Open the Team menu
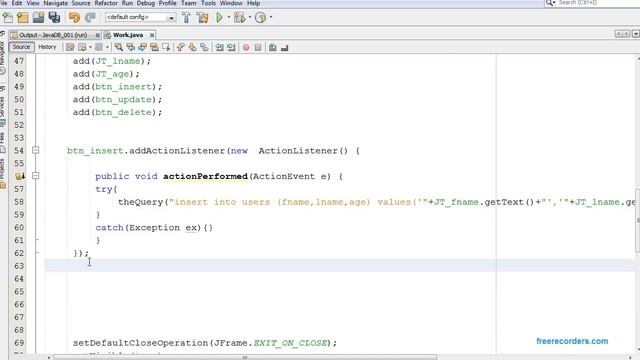This screenshot has height=360, width=640. [189, 3]
